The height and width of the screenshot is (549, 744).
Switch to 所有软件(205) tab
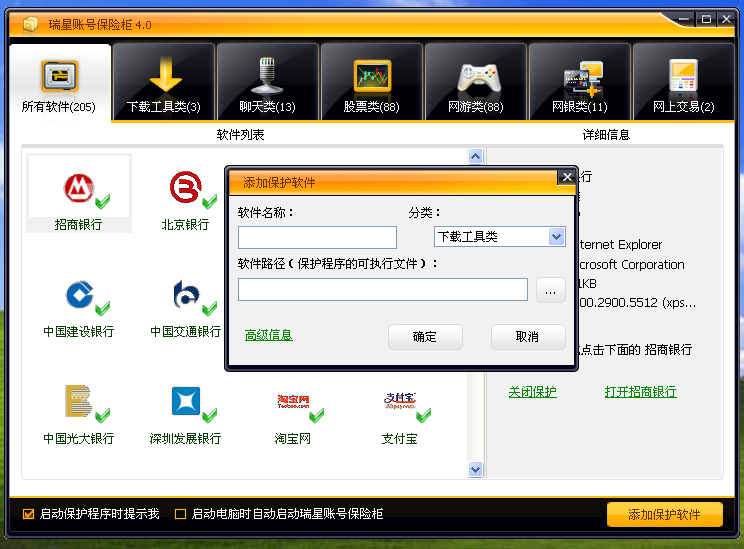[60, 82]
